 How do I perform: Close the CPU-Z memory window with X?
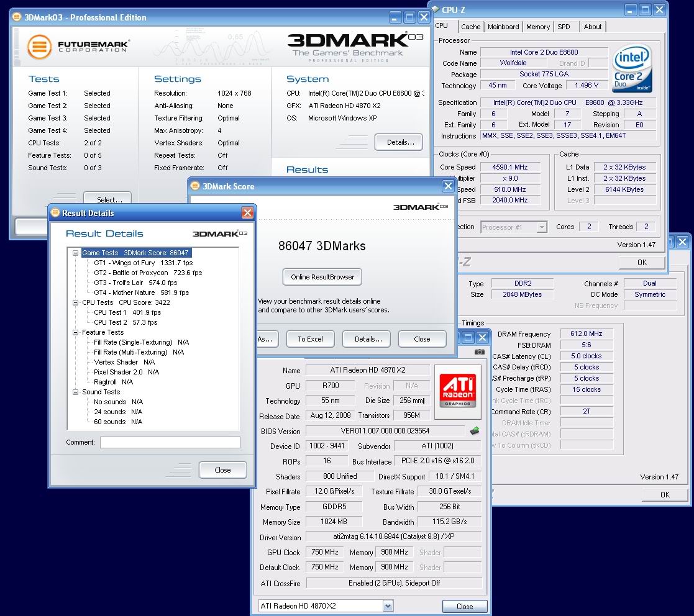tap(682, 242)
